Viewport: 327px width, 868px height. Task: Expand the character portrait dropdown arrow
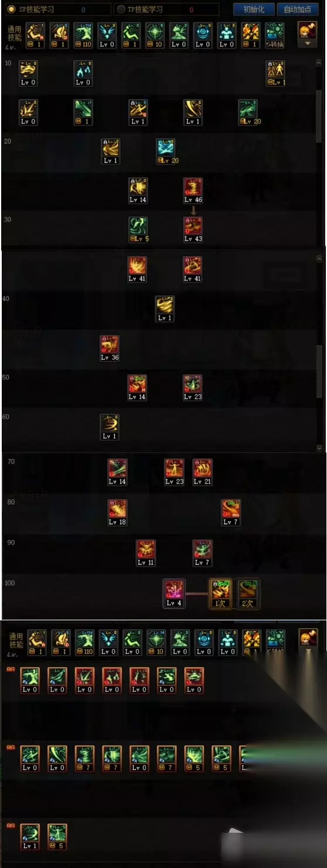tap(307, 44)
